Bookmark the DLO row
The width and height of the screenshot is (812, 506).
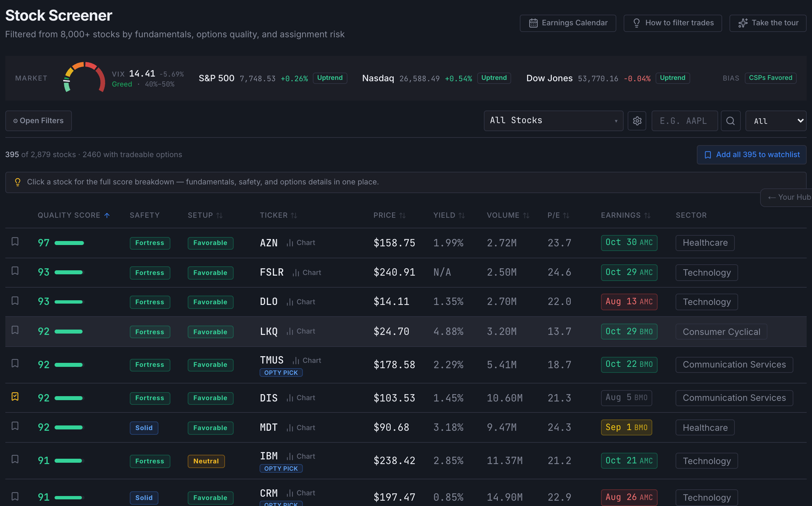pos(15,301)
